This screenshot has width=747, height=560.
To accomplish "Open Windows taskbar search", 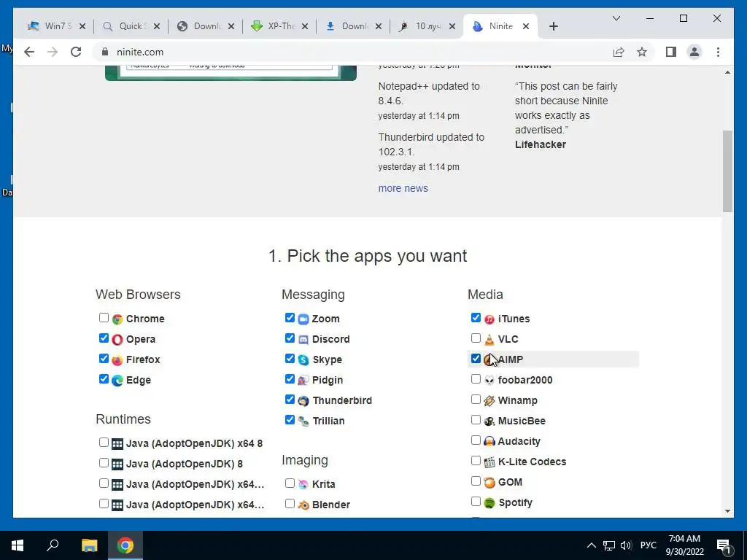I will coord(53,545).
